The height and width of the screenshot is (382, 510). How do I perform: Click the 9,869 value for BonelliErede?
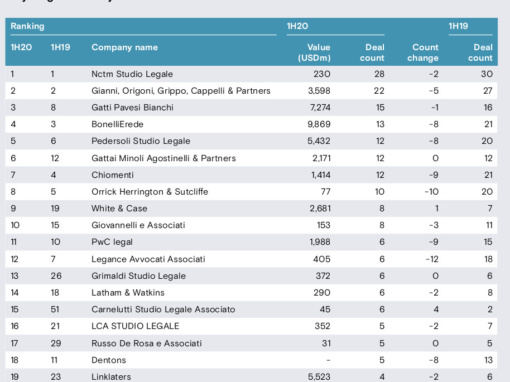[x=319, y=124]
